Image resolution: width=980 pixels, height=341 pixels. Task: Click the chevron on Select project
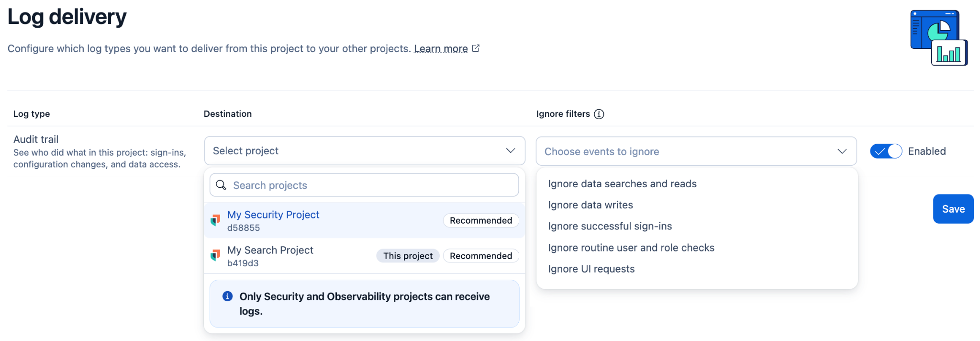[511, 151]
